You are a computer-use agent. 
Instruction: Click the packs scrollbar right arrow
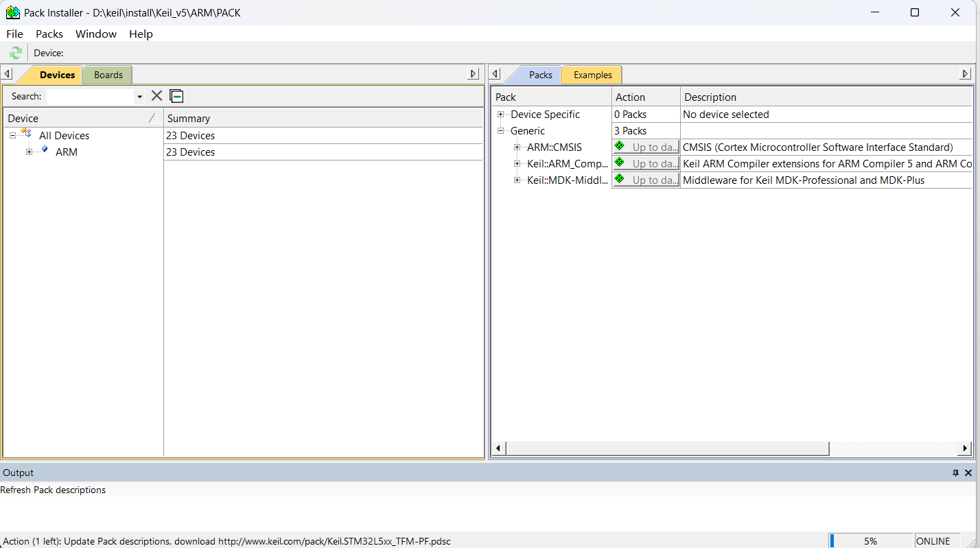click(965, 449)
